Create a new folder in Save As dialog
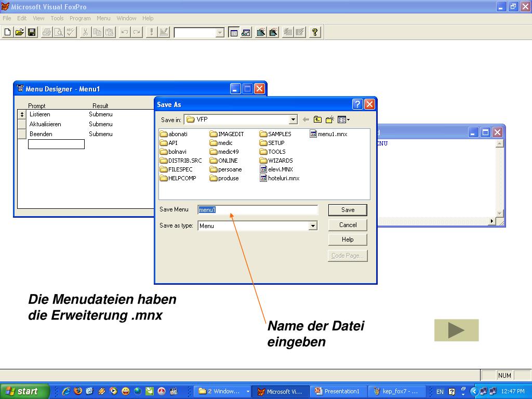The height and width of the screenshot is (399, 532). pyautogui.click(x=329, y=119)
